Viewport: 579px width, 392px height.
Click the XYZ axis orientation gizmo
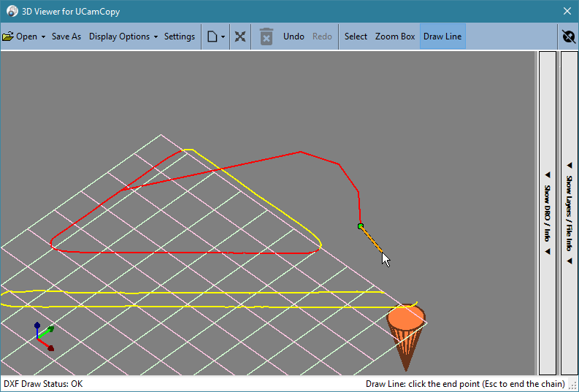click(x=45, y=337)
